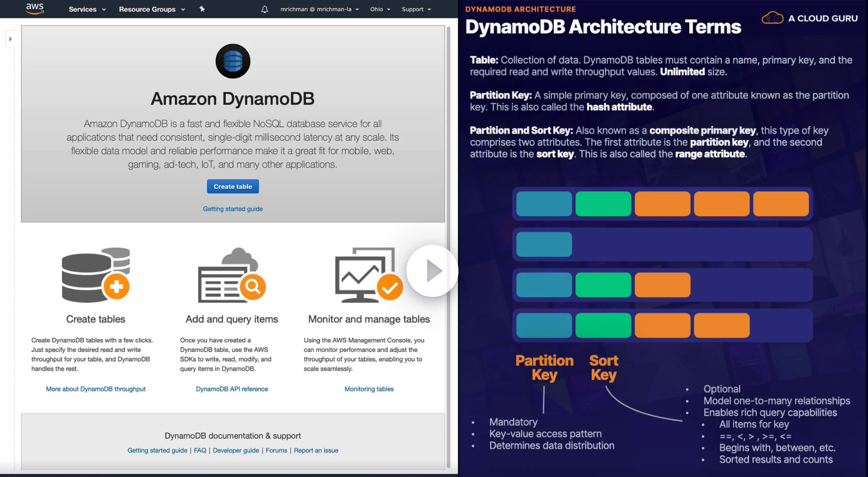Open the Ohio region dropdown

[x=381, y=10]
